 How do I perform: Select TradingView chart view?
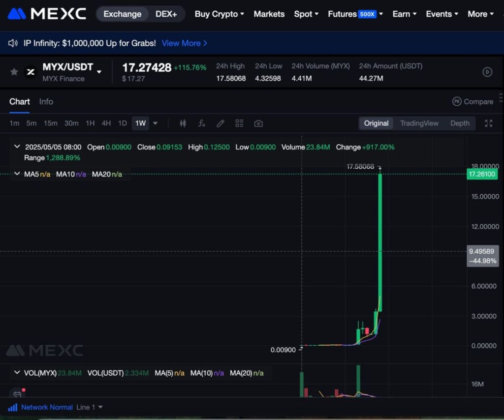click(x=419, y=123)
